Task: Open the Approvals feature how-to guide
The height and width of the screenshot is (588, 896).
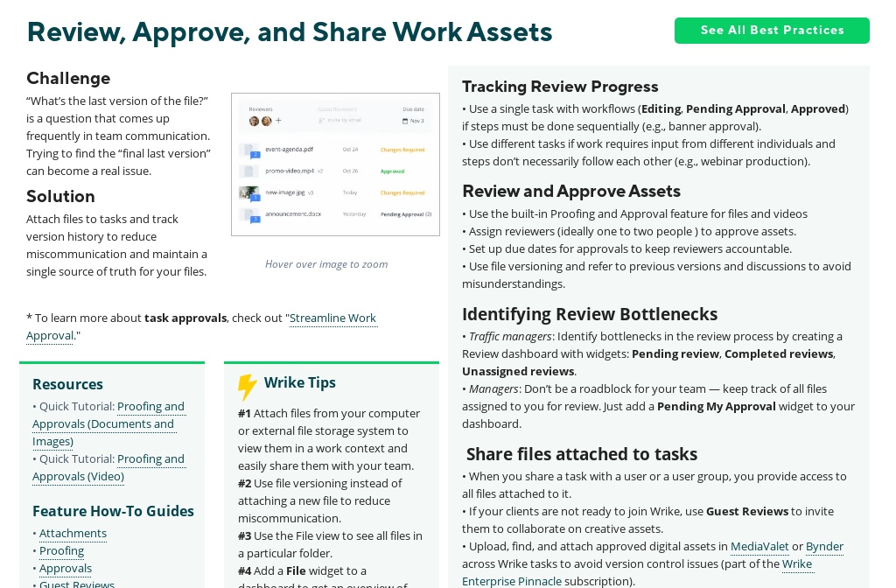Action: click(x=66, y=568)
